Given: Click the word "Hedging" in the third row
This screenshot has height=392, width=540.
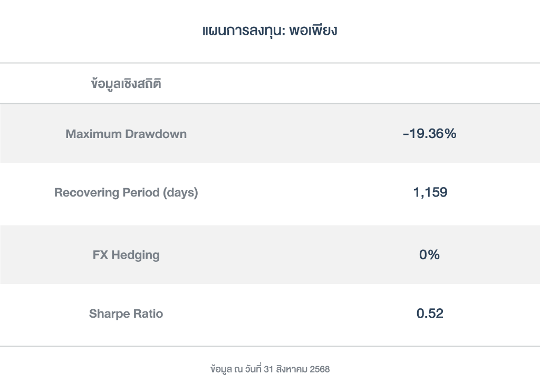Looking at the screenshot, I should [x=135, y=256].
